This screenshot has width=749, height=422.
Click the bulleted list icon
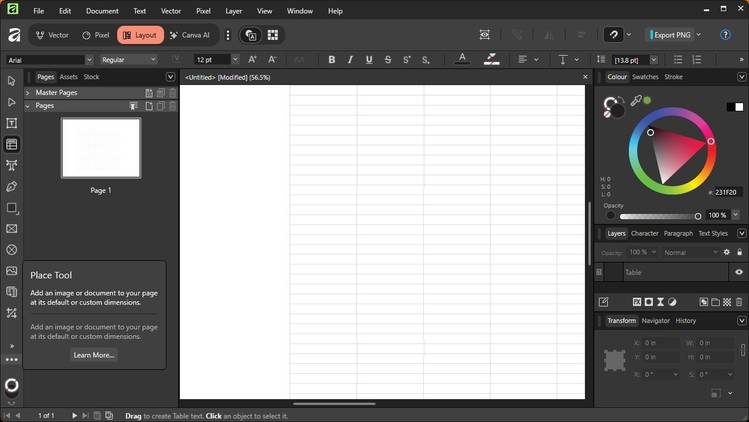pos(678,59)
